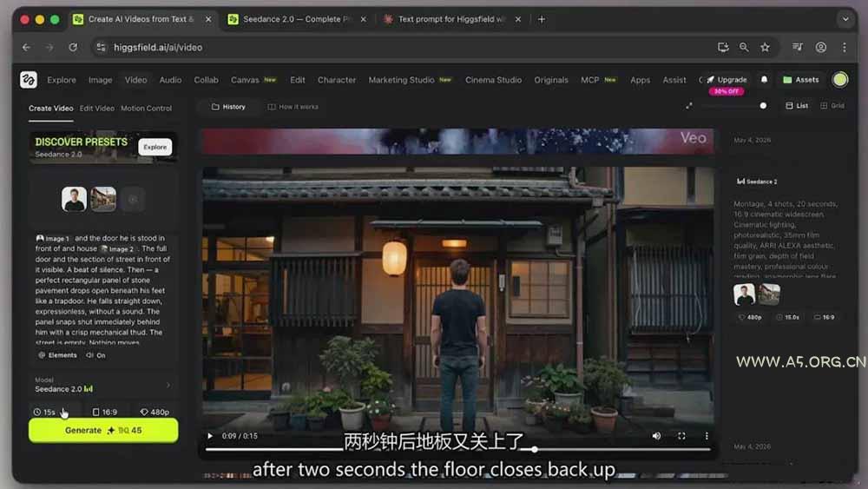Open the Canvas nav item

coord(245,80)
